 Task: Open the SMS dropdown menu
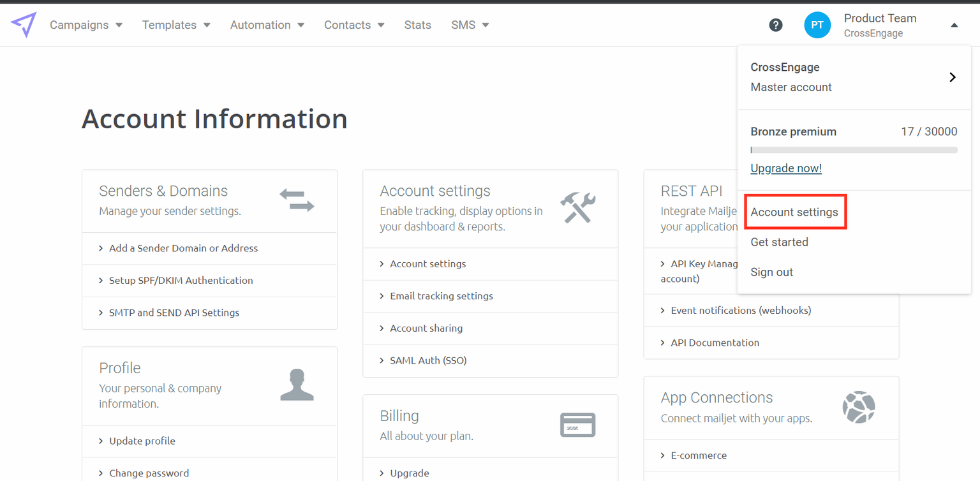pos(470,25)
